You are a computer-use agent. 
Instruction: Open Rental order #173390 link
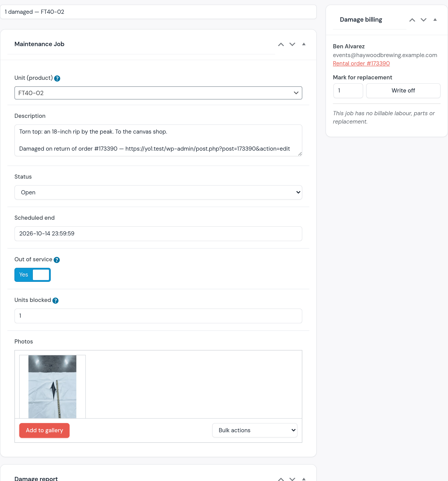361,63
